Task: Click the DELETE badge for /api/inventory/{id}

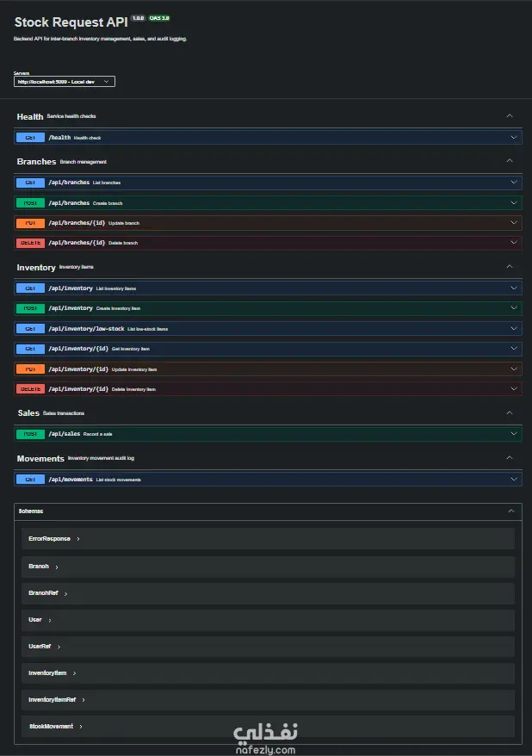Action: [30, 389]
